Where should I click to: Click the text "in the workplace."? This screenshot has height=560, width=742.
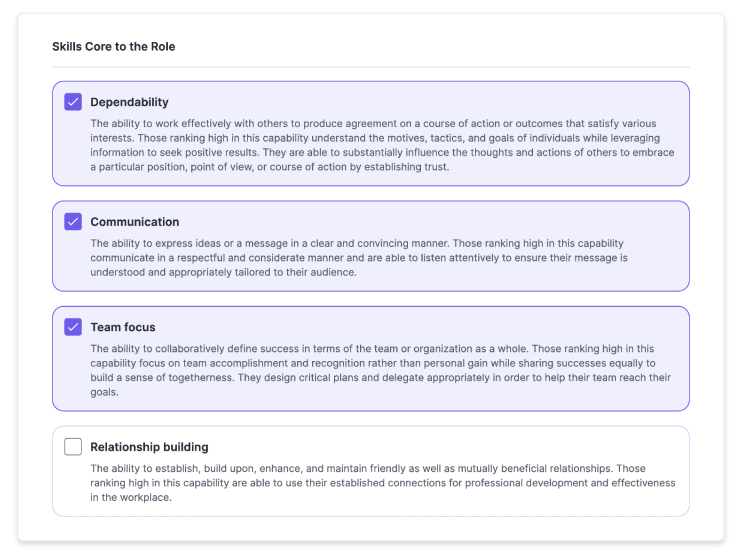click(131, 498)
